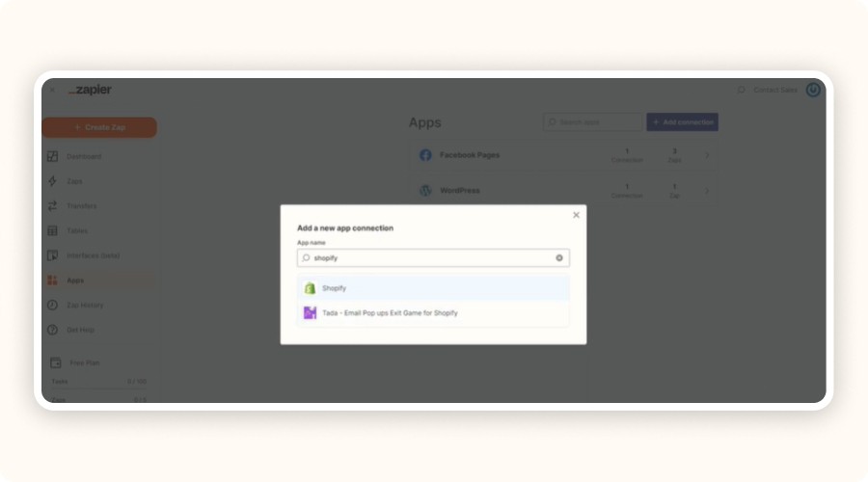Click the orange Apps icon
This screenshot has width=868, height=482.
53,281
